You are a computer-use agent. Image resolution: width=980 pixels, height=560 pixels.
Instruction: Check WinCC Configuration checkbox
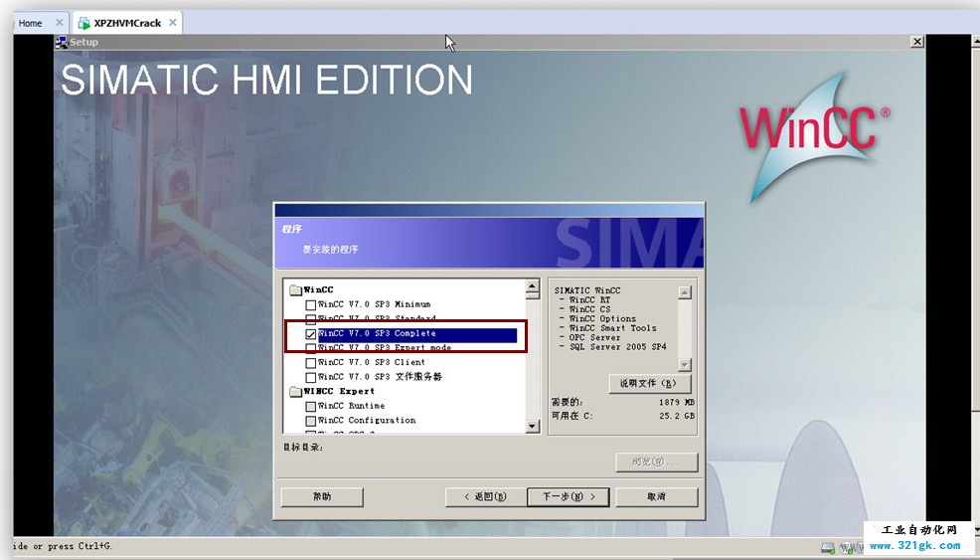point(311,421)
